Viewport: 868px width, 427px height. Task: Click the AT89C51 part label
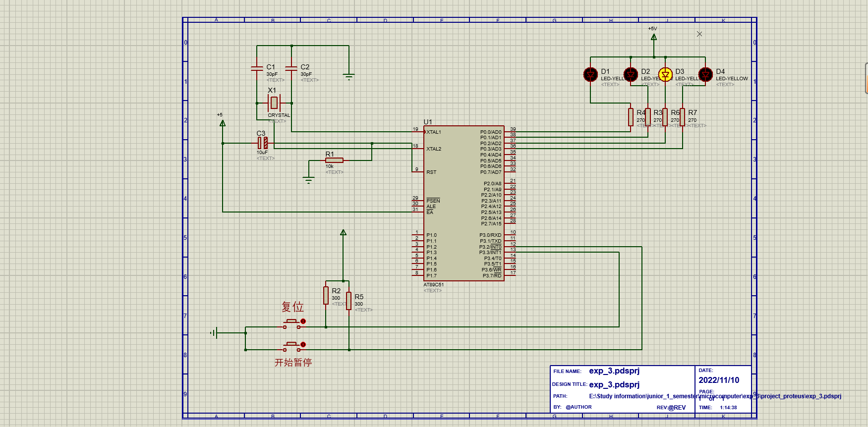click(434, 285)
